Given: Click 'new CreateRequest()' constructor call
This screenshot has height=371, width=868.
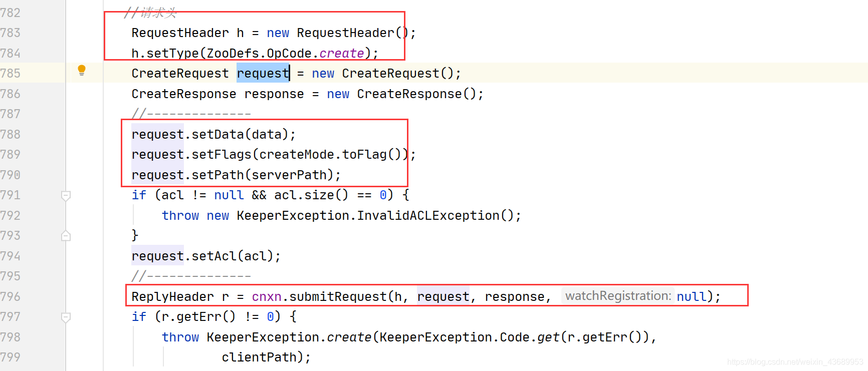Looking at the screenshot, I should coord(383,73).
